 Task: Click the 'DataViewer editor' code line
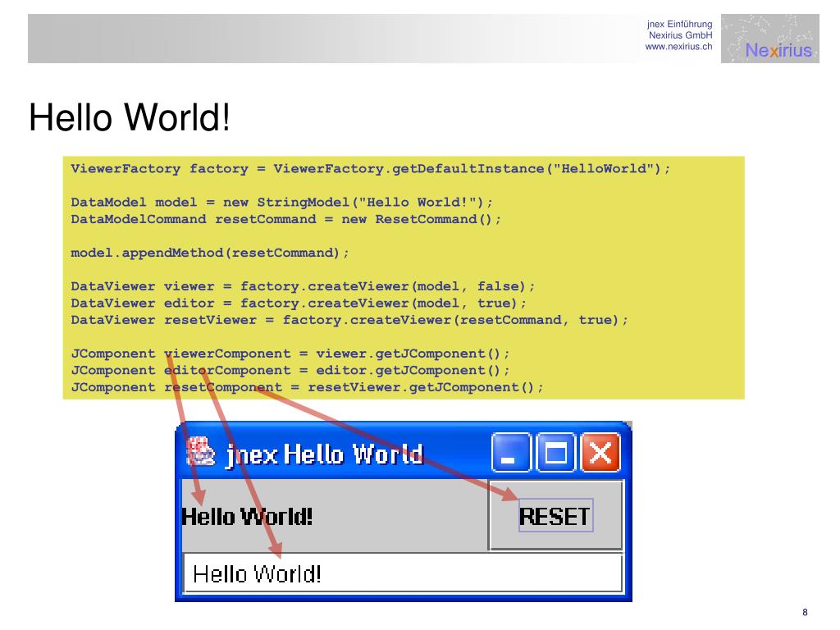tap(299, 304)
